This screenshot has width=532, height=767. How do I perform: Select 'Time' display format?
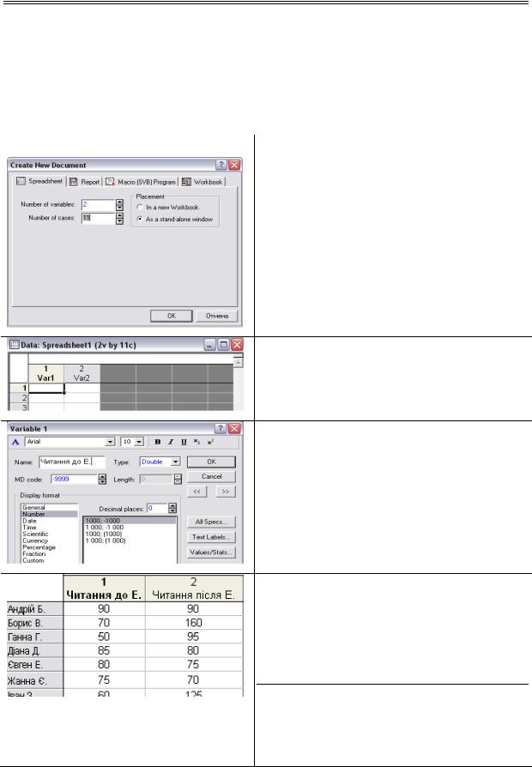[49, 528]
